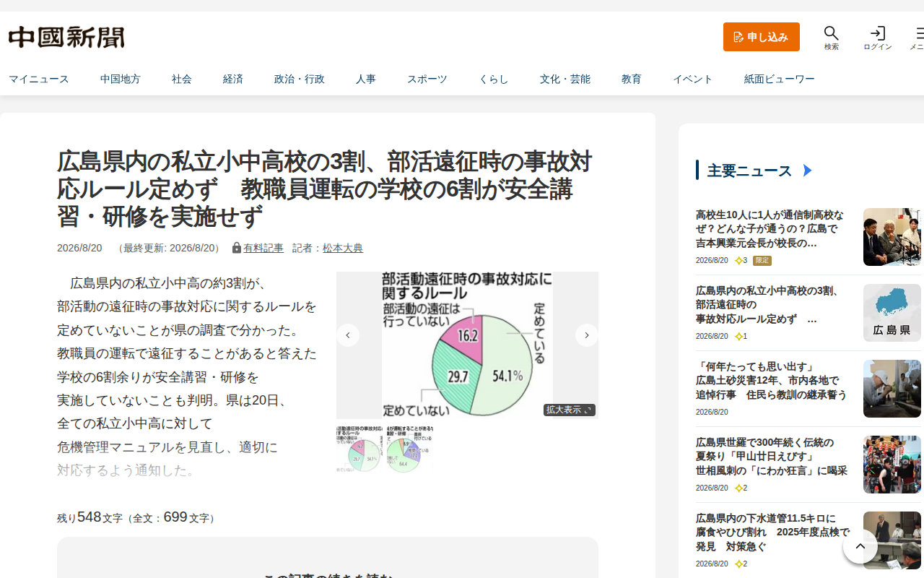This screenshot has height=578, width=924.
Task: Click the lock icon before 有料記事
Action: [236, 248]
